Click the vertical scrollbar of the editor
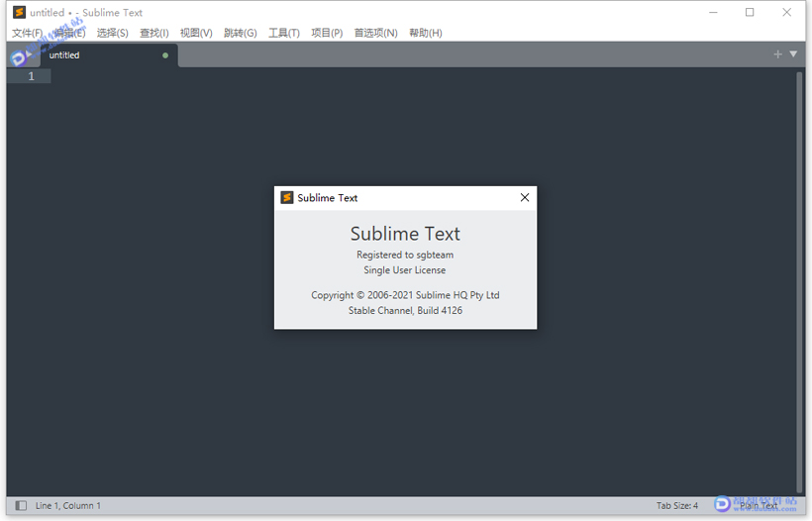 click(799, 282)
